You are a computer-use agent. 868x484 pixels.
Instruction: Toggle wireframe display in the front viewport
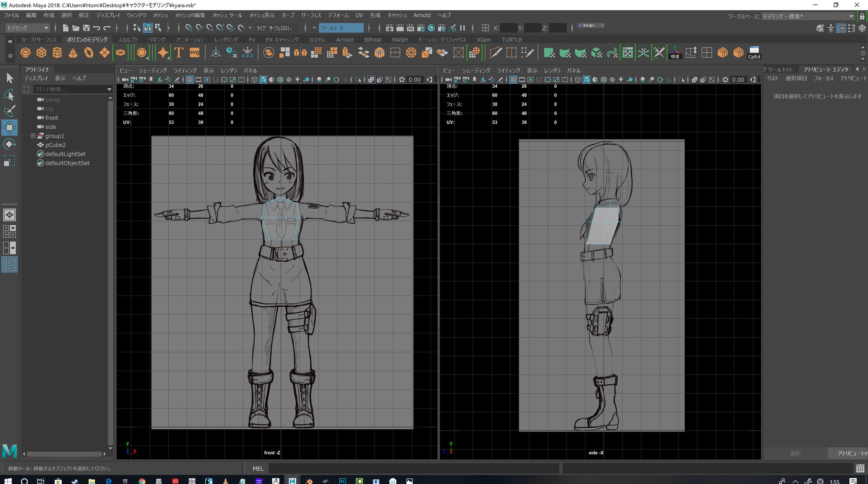(x=254, y=80)
